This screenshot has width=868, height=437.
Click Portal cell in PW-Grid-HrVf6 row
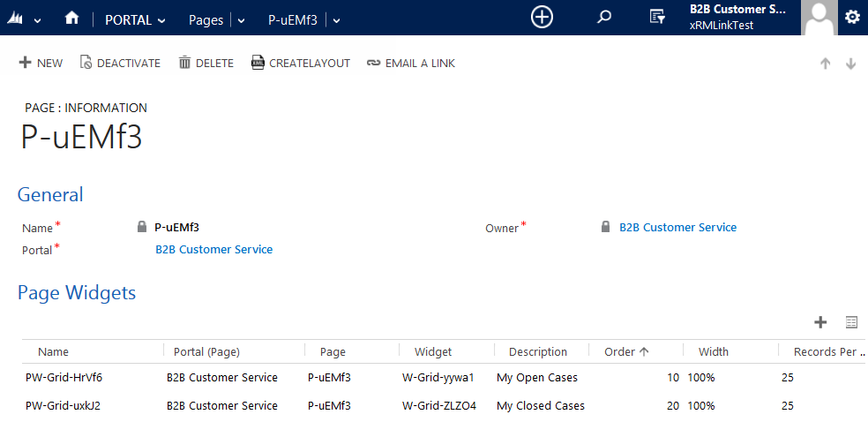[222, 378]
